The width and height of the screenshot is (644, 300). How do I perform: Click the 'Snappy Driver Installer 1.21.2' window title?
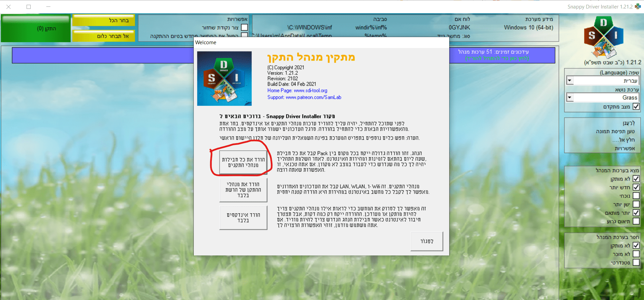(600, 7)
